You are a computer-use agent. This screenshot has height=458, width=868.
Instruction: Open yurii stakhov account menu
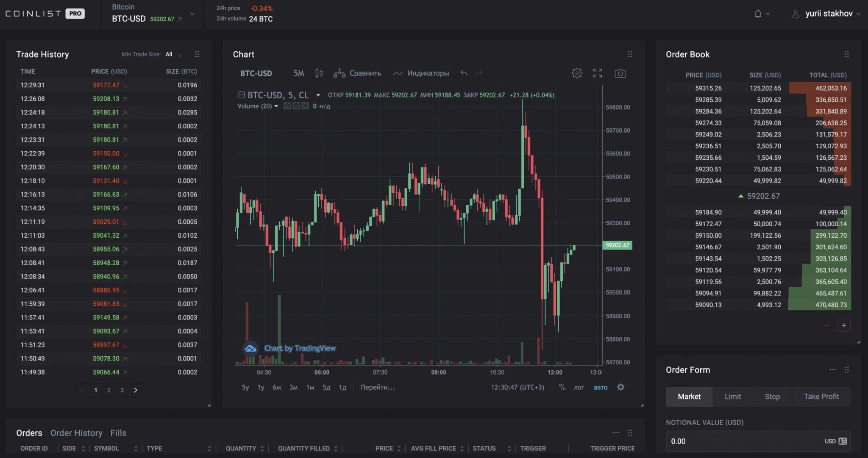pyautogui.click(x=828, y=14)
